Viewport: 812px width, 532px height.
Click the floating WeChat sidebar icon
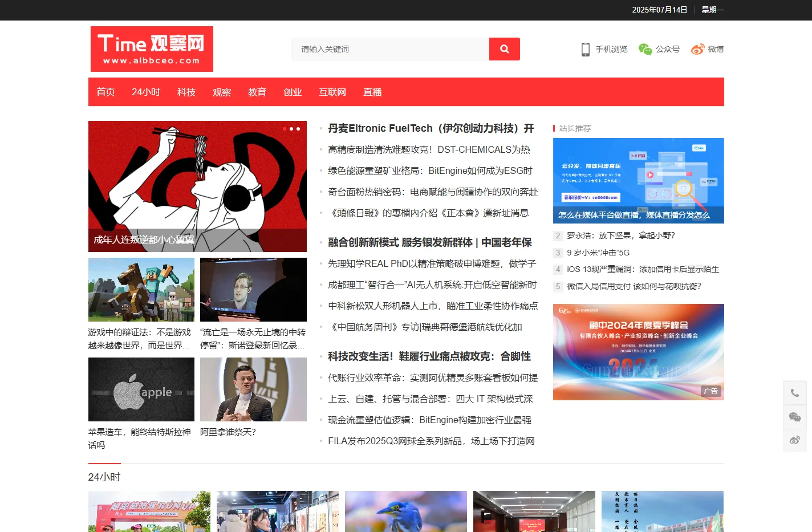[x=795, y=417]
